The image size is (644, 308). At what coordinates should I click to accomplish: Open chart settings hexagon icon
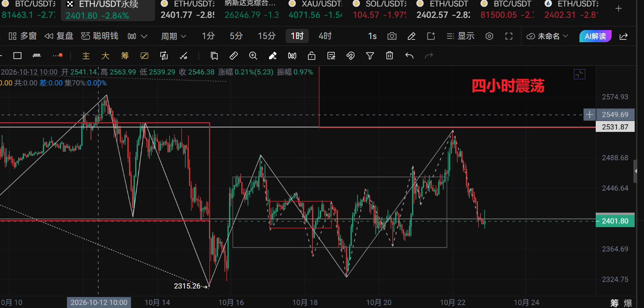[489, 36]
